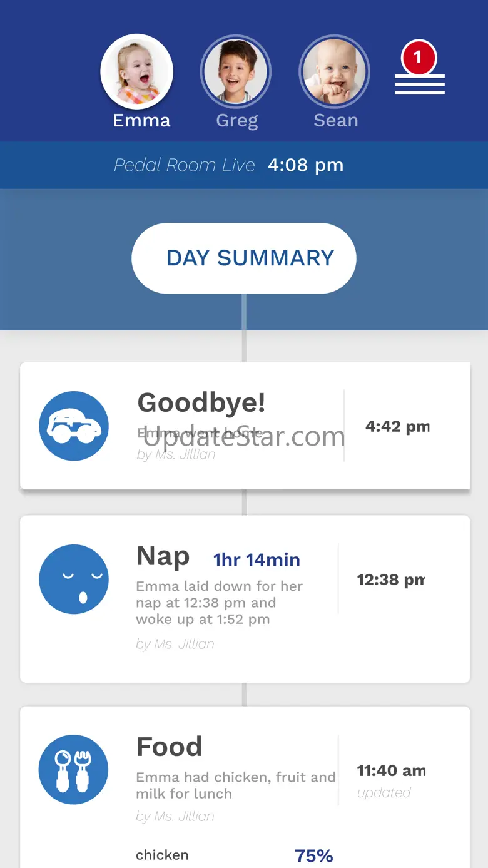The image size is (488, 868).
Task: Tap the 1hr 14min nap duration
Action: [x=257, y=559]
